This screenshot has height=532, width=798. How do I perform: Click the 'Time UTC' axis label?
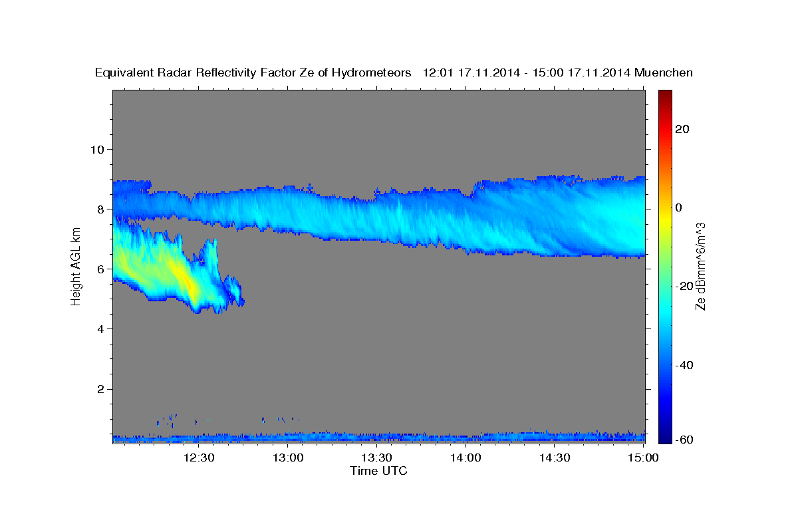coord(378,471)
